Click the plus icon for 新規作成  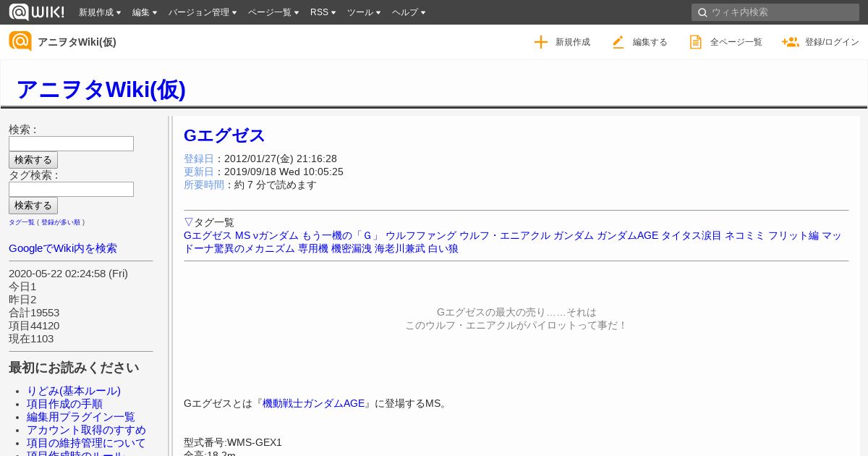pos(541,42)
